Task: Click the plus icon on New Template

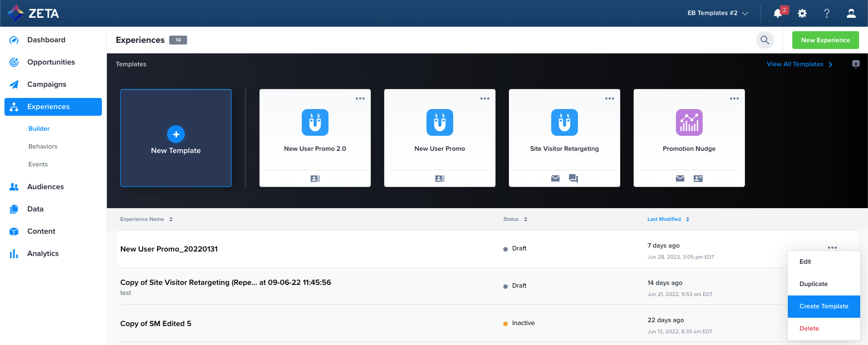Action: click(x=176, y=134)
